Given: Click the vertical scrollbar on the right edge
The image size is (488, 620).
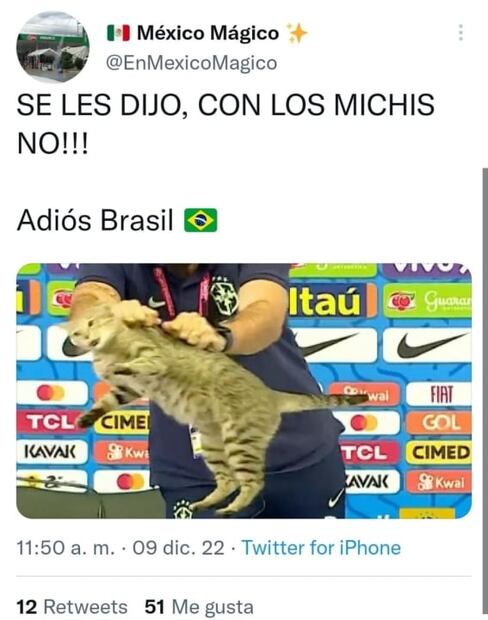Looking at the screenshot, I should coord(485,391).
